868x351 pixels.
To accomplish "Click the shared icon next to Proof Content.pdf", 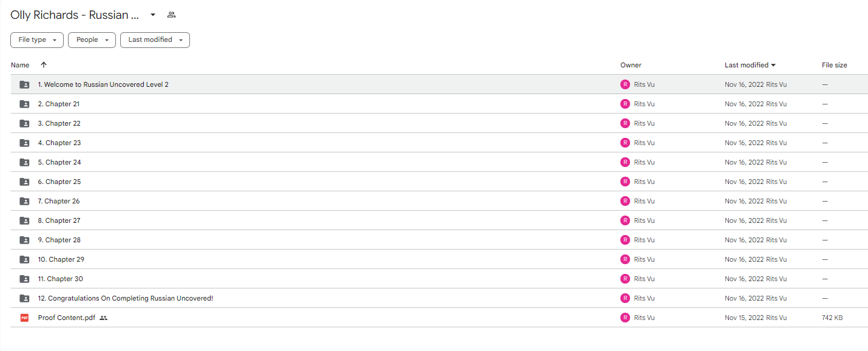I will (x=103, y=318).
